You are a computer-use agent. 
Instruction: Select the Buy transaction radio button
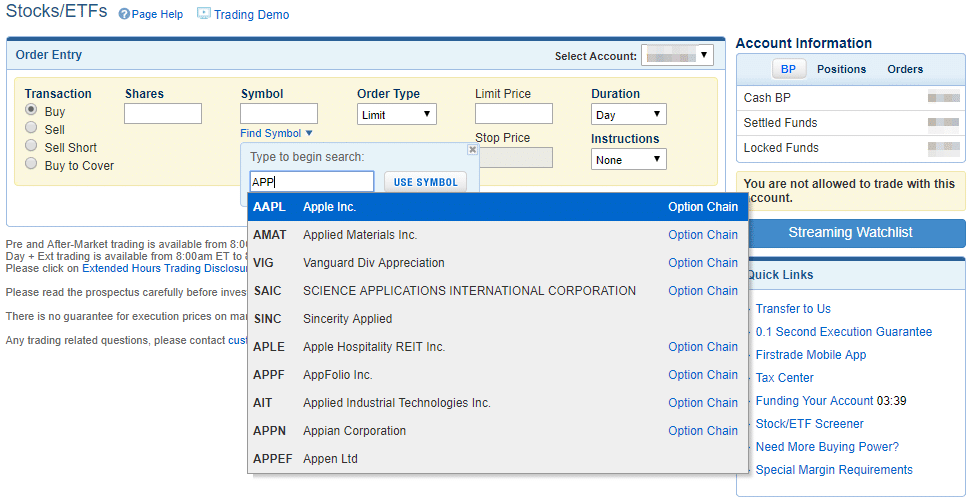pyautogui.click(x=31, y=110)
